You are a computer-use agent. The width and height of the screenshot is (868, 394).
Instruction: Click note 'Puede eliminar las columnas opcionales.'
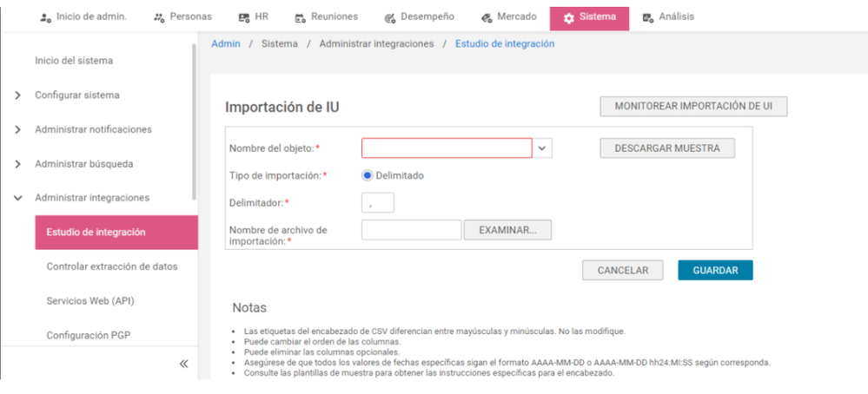coord(321,352)
